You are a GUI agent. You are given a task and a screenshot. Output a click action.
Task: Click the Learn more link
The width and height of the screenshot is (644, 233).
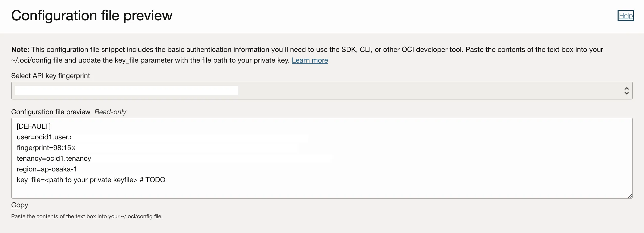310,60
